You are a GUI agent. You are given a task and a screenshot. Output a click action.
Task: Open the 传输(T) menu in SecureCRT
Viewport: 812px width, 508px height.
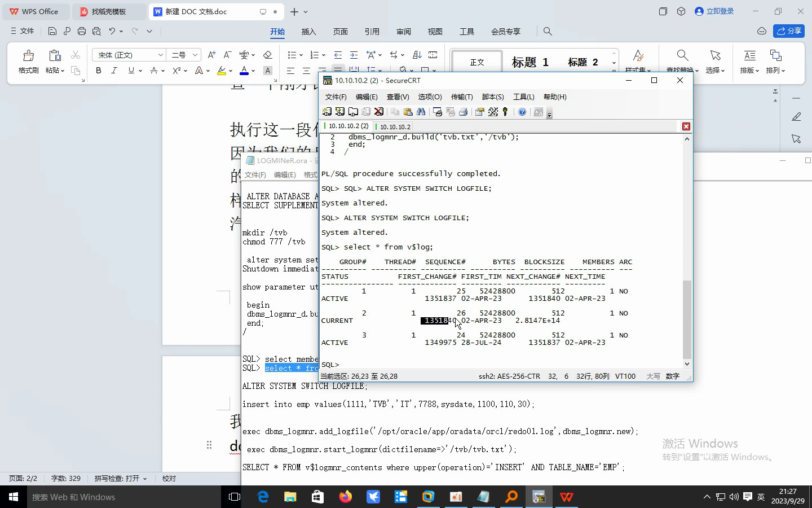pyautogui.click(x=462, y=97)
